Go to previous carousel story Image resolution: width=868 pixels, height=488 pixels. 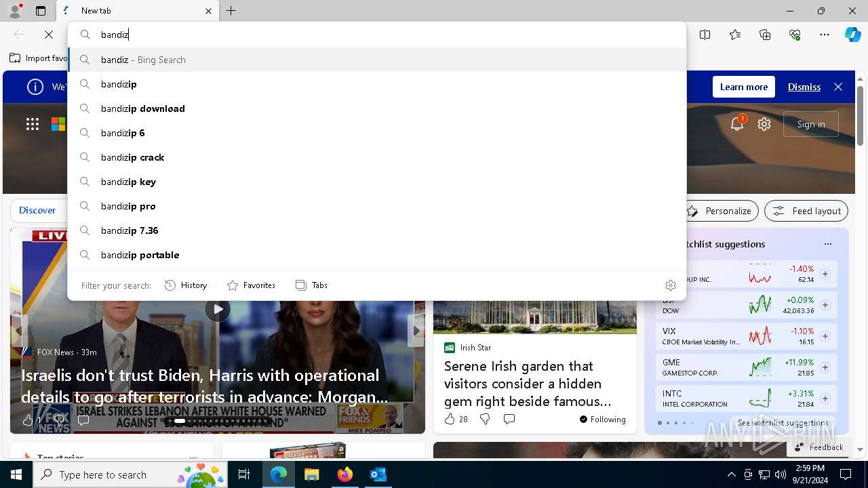19,331
